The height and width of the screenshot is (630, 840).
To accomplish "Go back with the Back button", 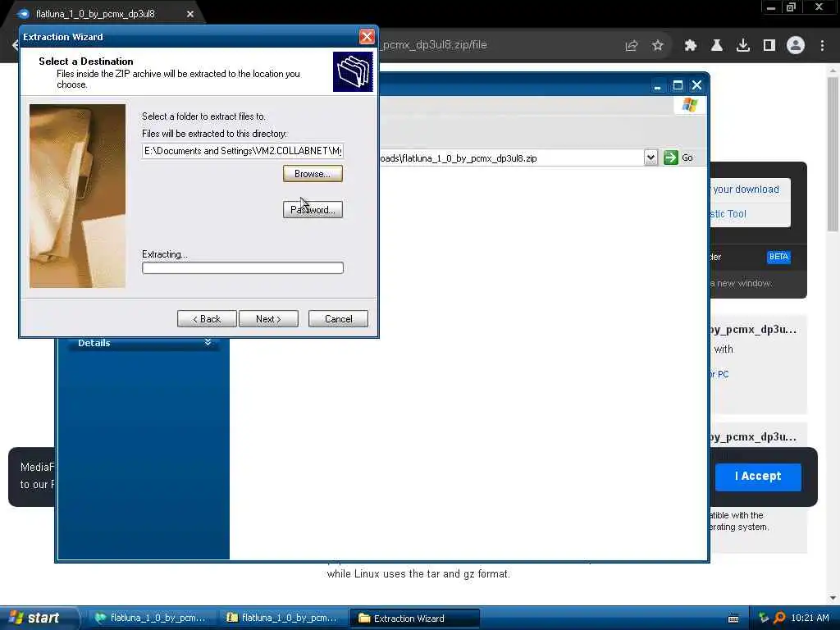I will coord(207,319).
